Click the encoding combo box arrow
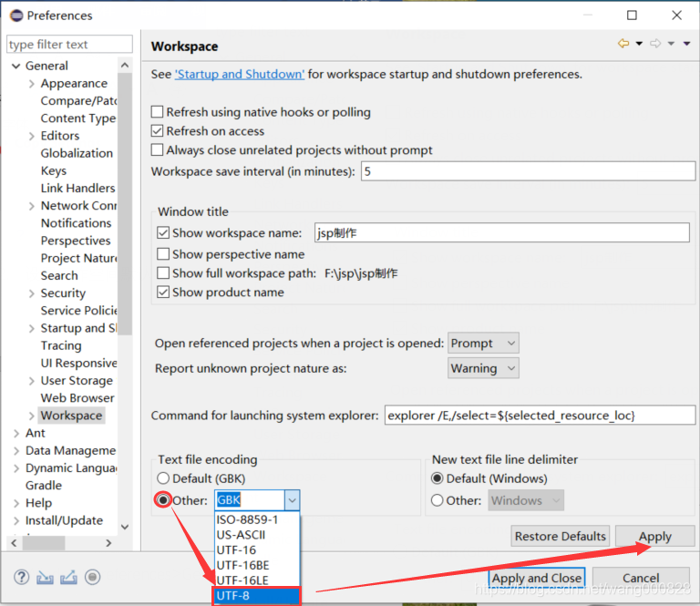 coord(292,500)
